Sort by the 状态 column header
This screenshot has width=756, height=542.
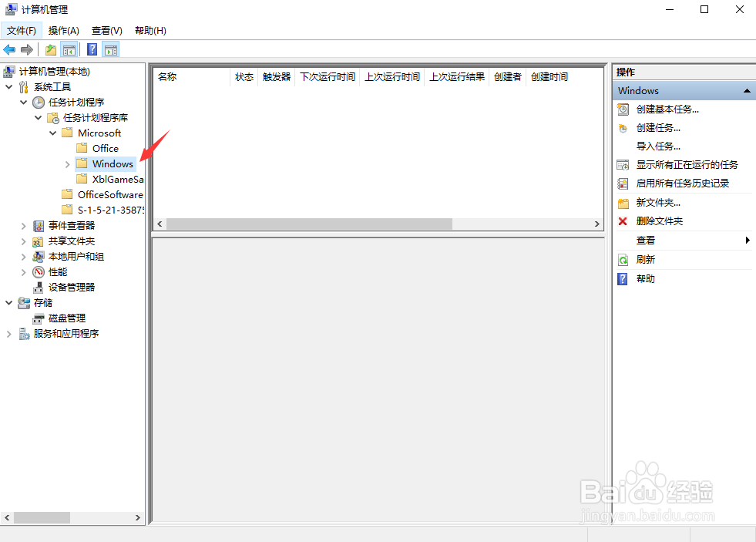coord(244,76)
